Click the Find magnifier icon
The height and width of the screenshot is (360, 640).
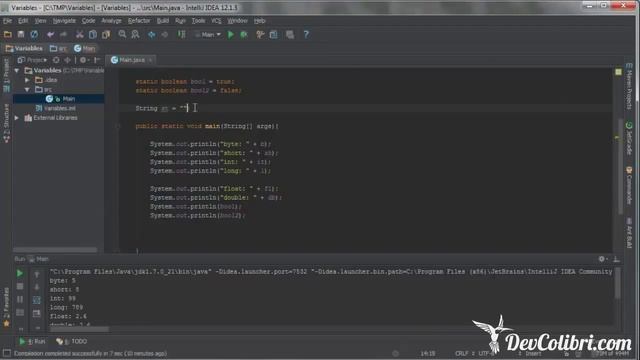pos(122,35)
